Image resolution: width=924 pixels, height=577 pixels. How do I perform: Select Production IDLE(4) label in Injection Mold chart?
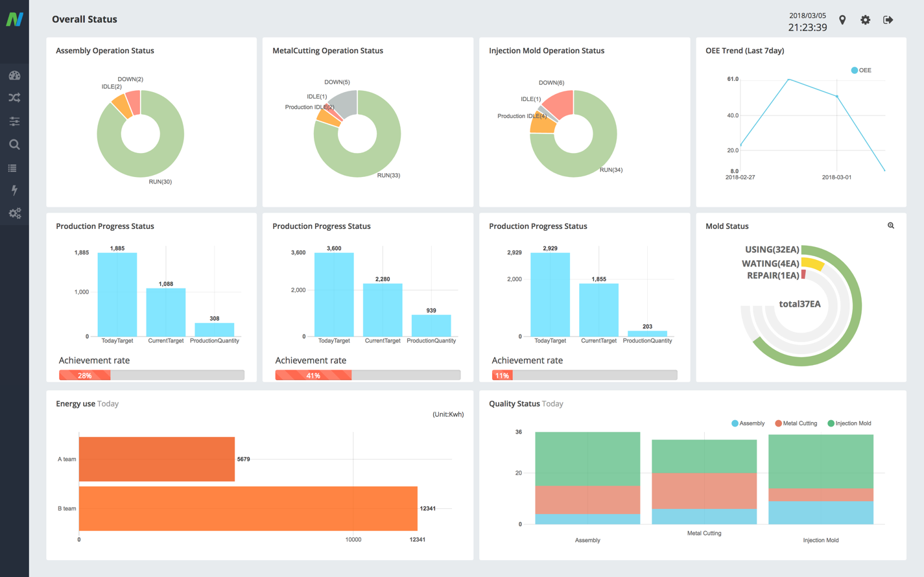pyautogui.click(x=522, y=116)
